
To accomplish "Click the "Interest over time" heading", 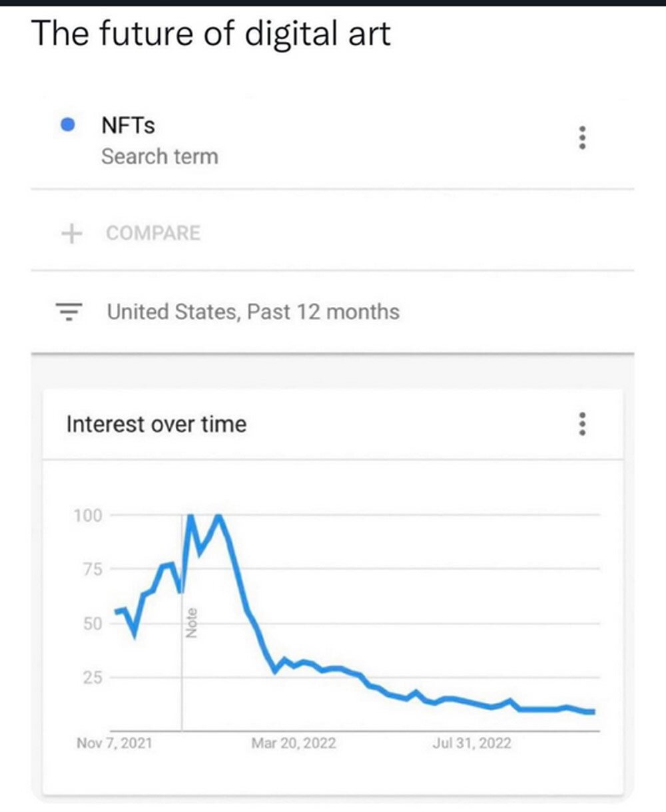I will (x=157, y=424).
